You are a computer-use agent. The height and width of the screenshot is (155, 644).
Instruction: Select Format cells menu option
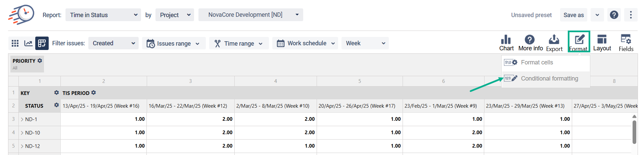tap(537, 62)
